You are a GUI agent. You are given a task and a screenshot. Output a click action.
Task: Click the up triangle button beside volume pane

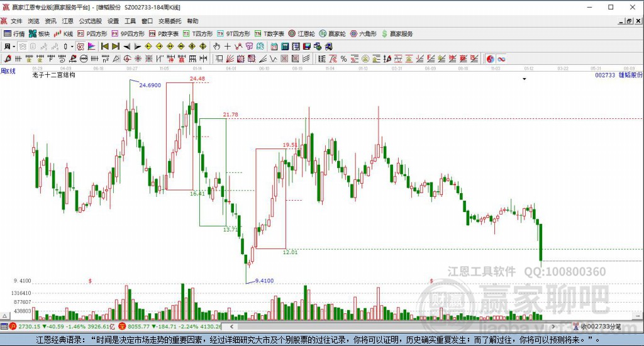click(4, 316)
